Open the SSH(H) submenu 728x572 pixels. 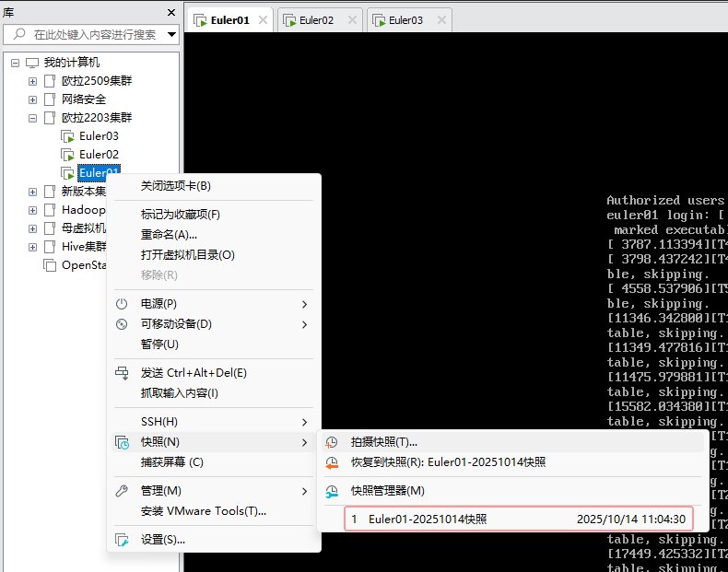click(214, 422)
